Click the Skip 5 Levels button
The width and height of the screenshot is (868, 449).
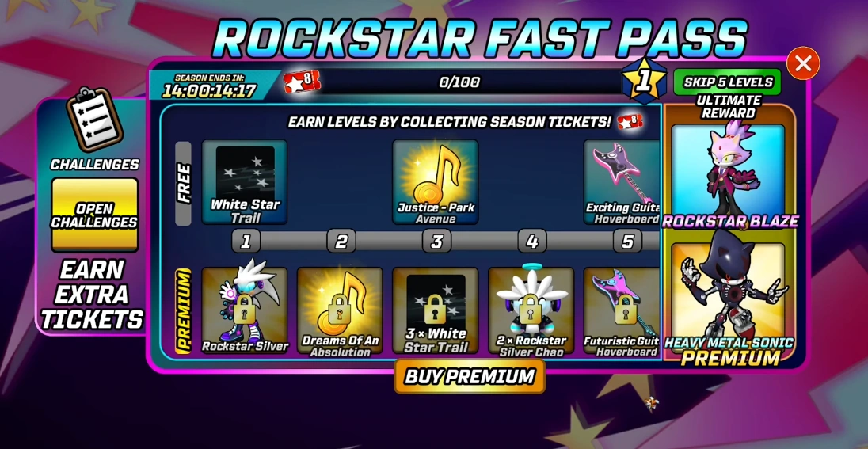727,82
